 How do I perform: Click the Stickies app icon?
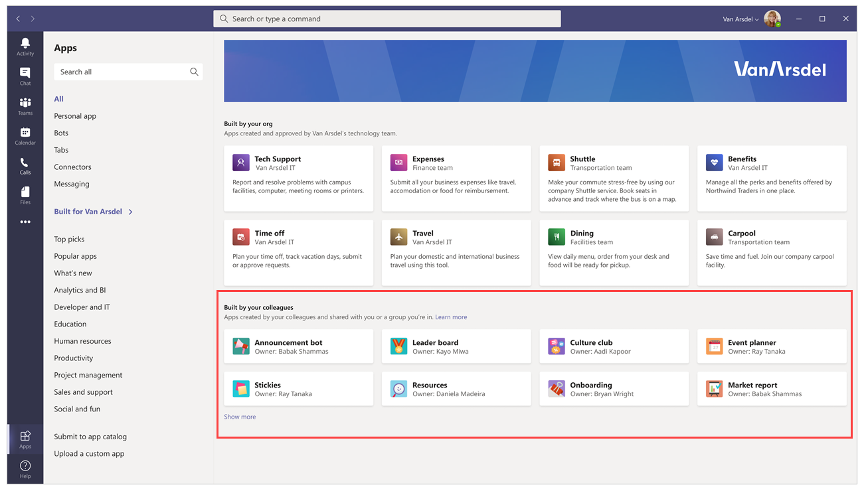(x=241, y=389)
